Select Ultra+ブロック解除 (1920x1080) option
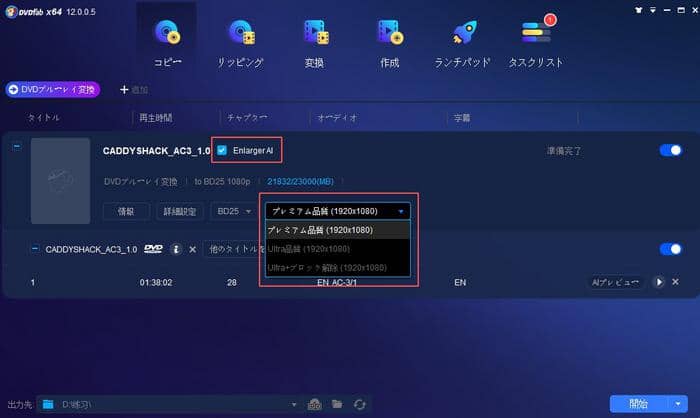This screenshot has height=418, width=700. click(327, 268)
